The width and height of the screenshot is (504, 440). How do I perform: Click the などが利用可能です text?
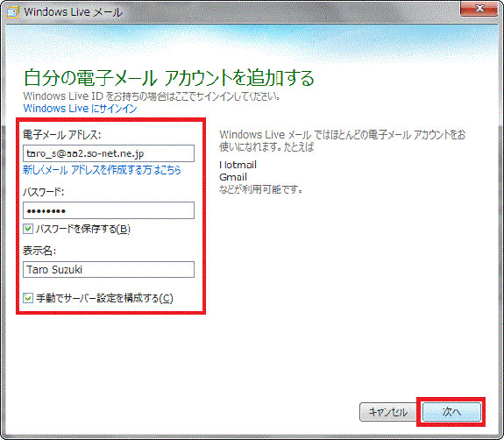(260, 189)
